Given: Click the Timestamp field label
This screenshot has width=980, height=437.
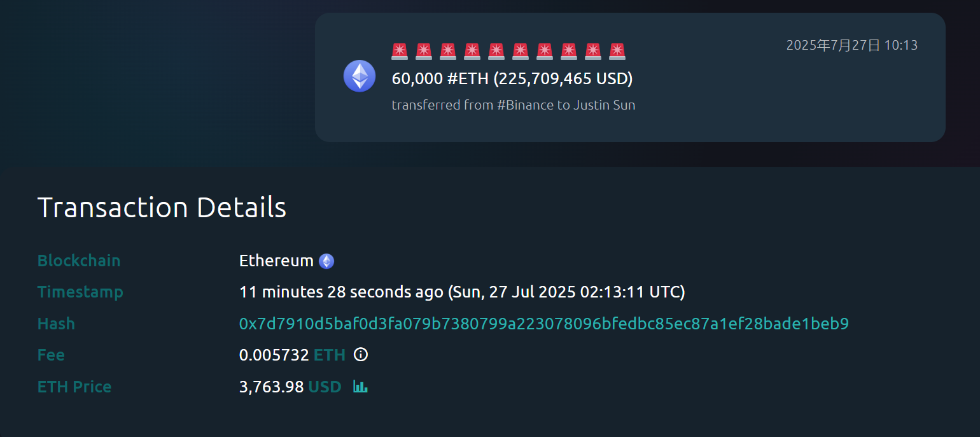Looking at the screenshot, I should [80, 292].
